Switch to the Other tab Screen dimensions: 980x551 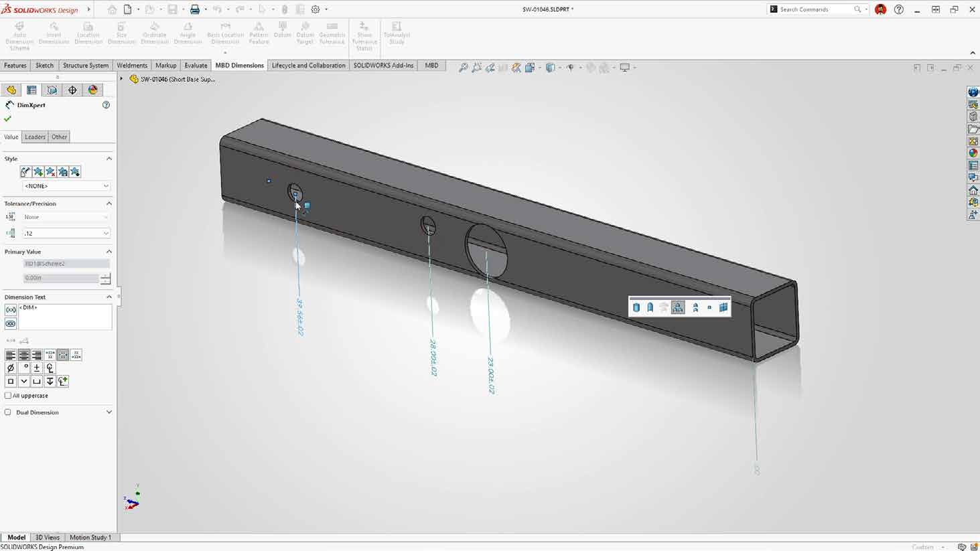pyautogui.click(x=59, y=137)
